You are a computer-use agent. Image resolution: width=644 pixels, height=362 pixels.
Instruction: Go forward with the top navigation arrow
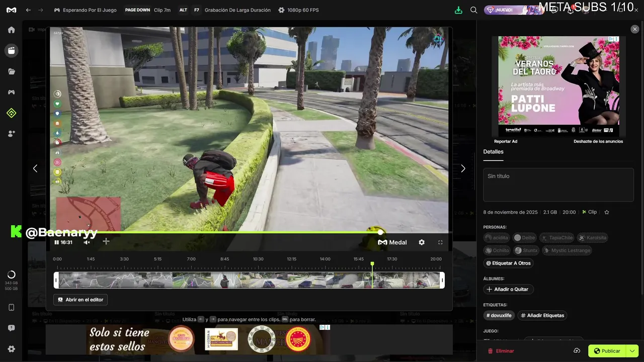(41, 10)
